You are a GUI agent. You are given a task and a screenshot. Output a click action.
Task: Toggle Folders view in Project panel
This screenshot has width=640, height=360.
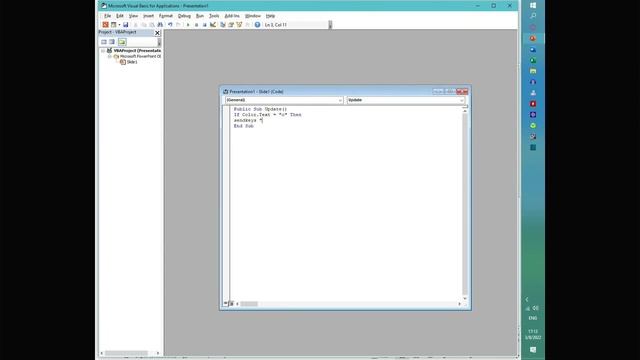click(x=122, y=42)
